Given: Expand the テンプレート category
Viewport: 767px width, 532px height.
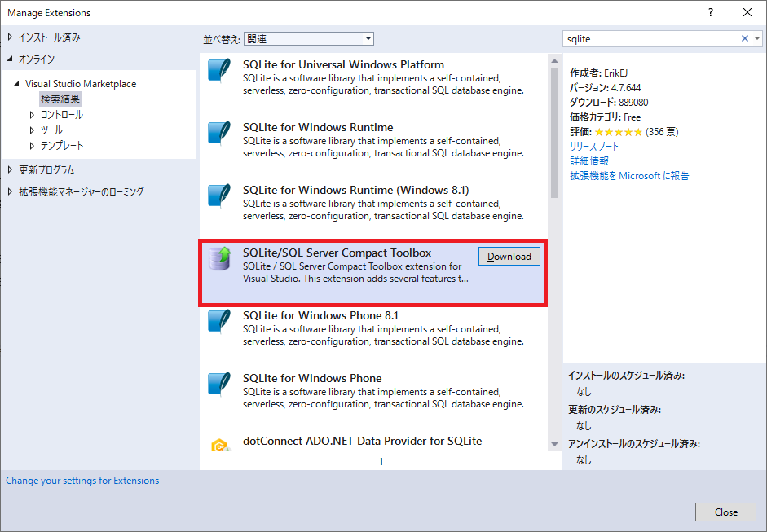Looking at the screenshot, I should point(32,146).
